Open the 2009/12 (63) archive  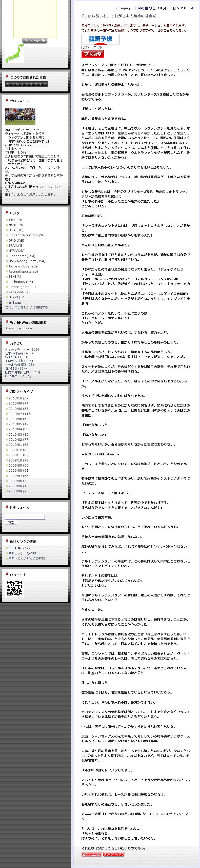pos(19,450)
